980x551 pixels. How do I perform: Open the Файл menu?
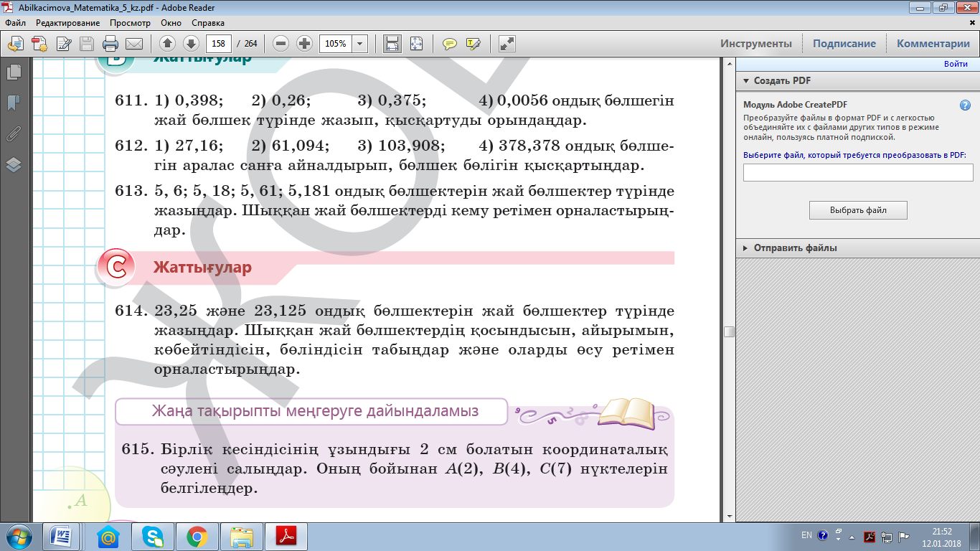click(x=15, y=23)
